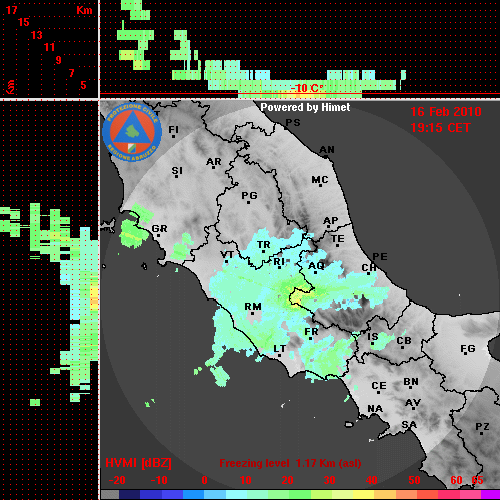Screen dimensions: 500x500
Task: Select the AQ city label marker
Action: click(x=316, y=266)
